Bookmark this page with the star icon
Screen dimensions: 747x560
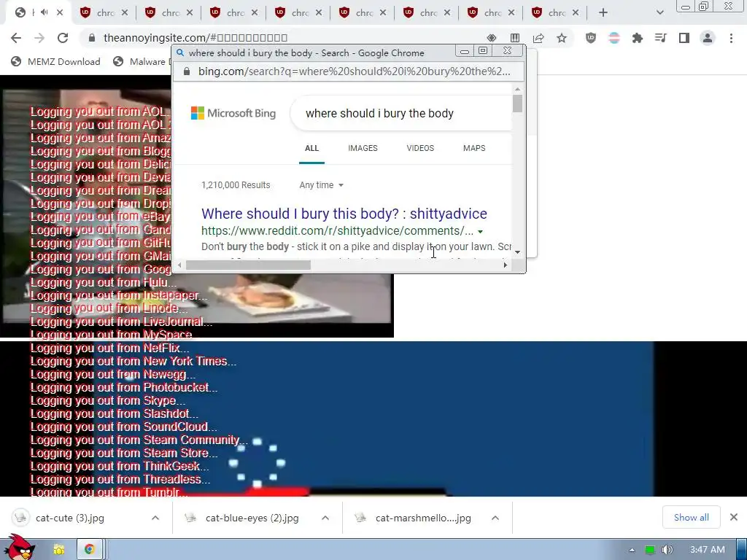pos(562,38)
